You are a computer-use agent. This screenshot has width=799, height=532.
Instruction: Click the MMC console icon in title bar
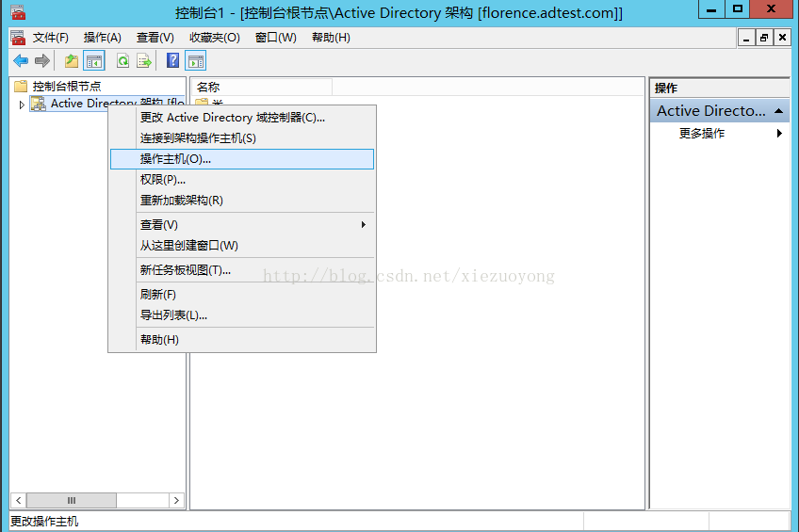coord(18,11)
